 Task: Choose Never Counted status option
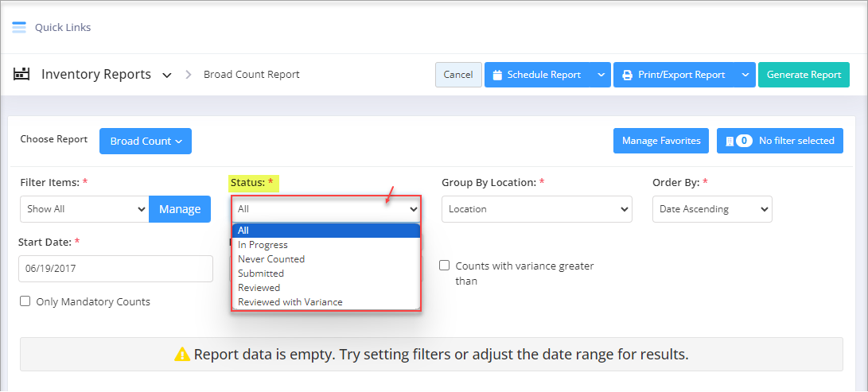click(271, 259)
